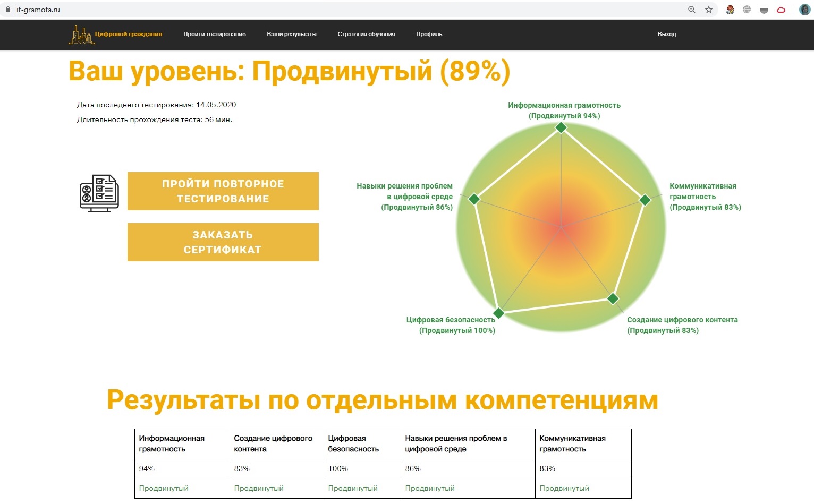814x504 pixels.
Task: Click the gray shield extension icon
Action: coord(764,9)
